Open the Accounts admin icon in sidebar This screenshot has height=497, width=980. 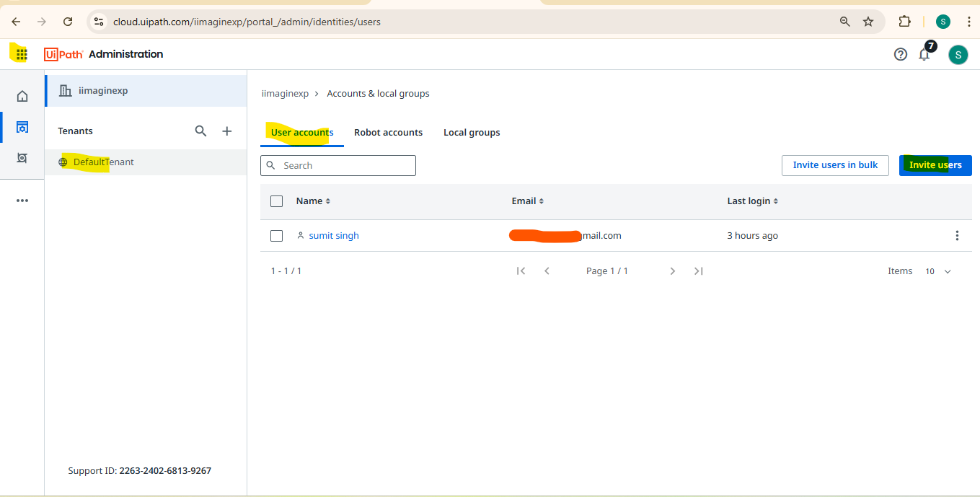[22, 126]
